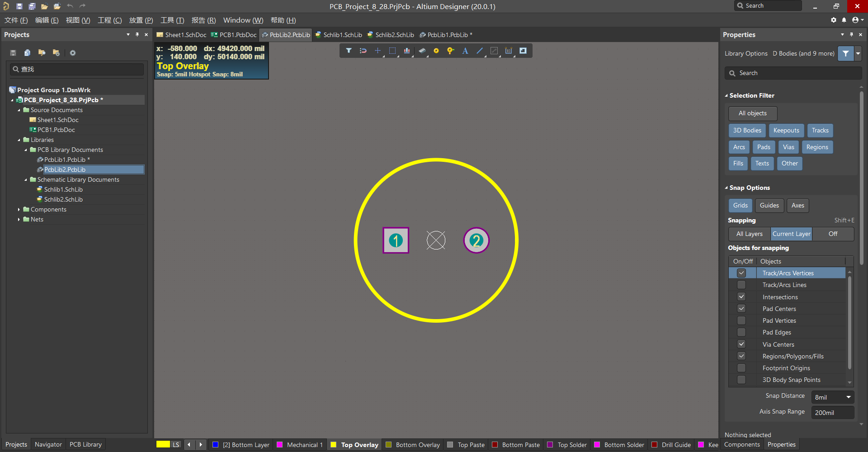Screen dimensions: 868x452
Task: Toggle Regions/Polygons/Fills snapping checkbox
Action: [x=741, y=356]
